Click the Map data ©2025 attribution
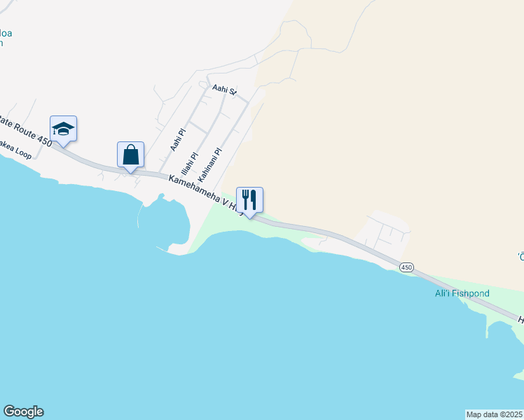 pyautogui.click(x=495, y=414)
